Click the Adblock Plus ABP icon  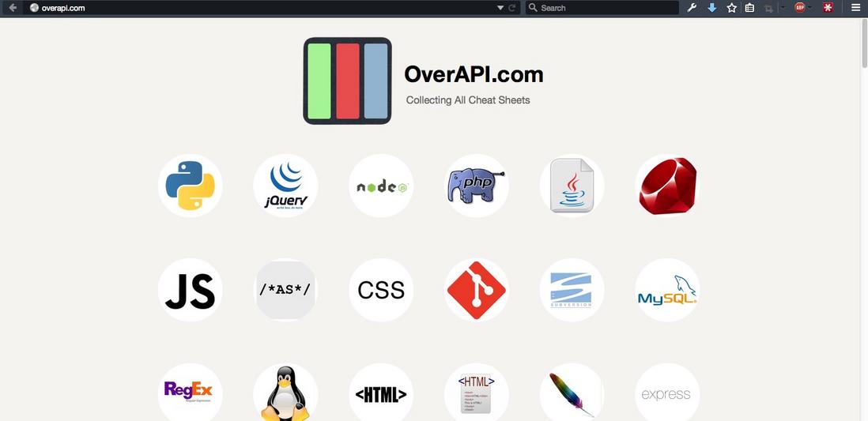click(799, 8)
